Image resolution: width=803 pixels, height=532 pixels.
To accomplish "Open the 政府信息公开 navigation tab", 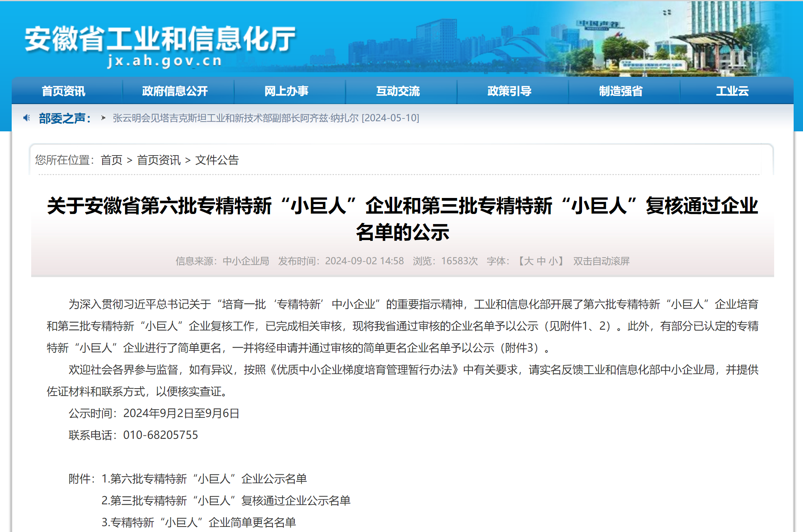I will 175,91.
